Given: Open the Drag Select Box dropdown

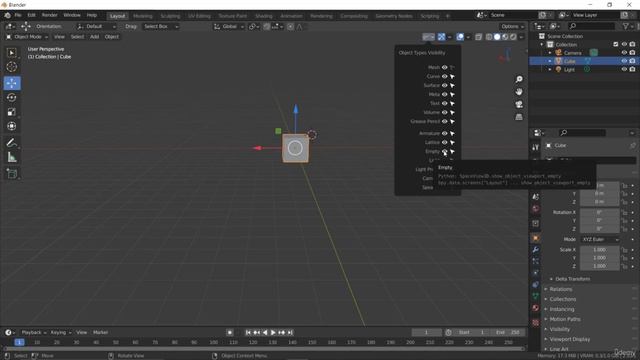Looking at the screenshot, I should (x=161, y=27).
